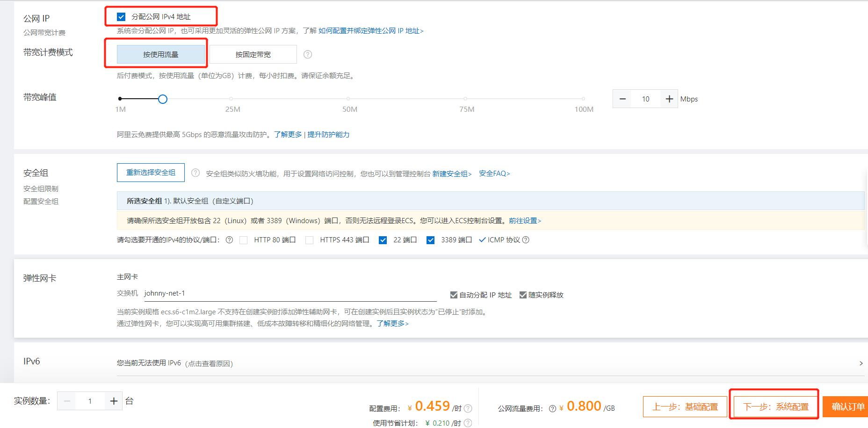
Task: Open help icon beside IPv4 protocol/port prompt
Action: [229, 240]
